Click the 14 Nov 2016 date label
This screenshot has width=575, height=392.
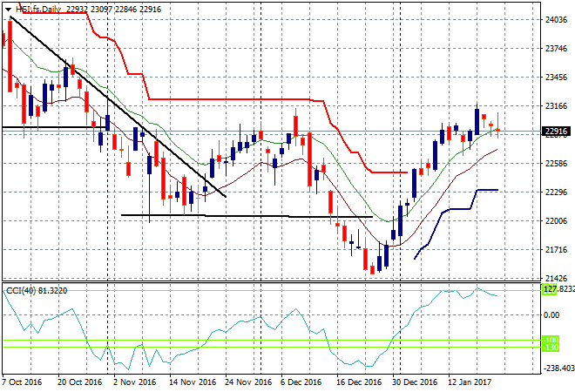click(193, 382)
